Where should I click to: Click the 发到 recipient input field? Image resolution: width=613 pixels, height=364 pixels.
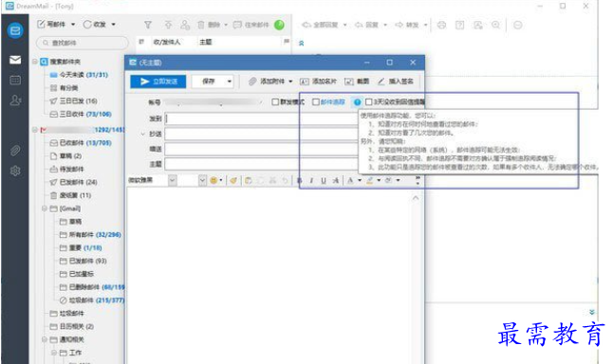pyautogui.click(x=261, y=118)
